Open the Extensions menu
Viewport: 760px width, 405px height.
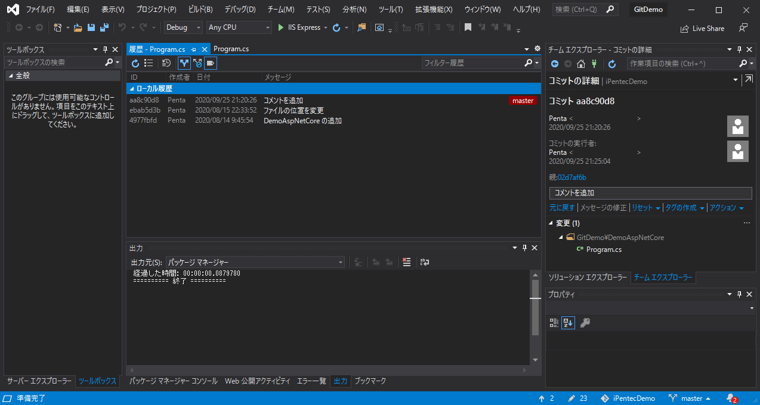click(434, 10)
